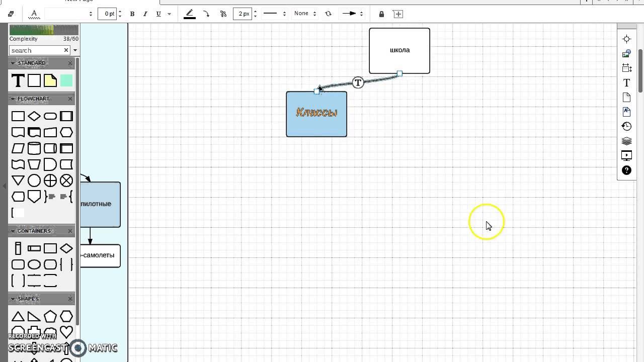Image resolution: width=644 pixels, height=362 pixels.
Task: Open the layers panel icon in right dock
Action: pos(626,141)
